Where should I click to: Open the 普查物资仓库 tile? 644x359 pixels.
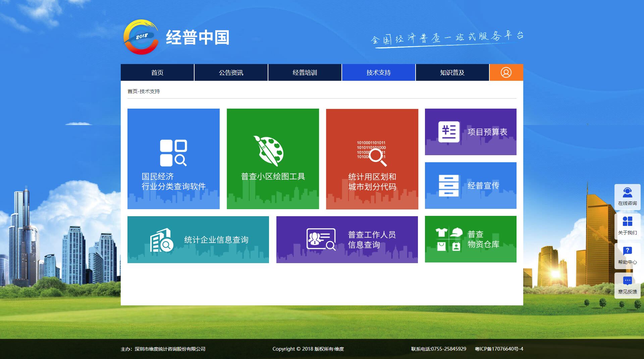(471, 239)
